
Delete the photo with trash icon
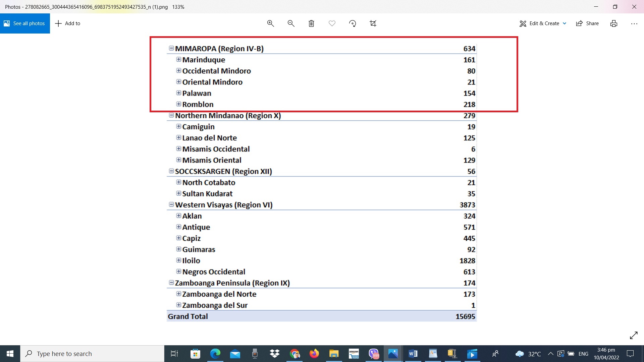pos(311,23)
